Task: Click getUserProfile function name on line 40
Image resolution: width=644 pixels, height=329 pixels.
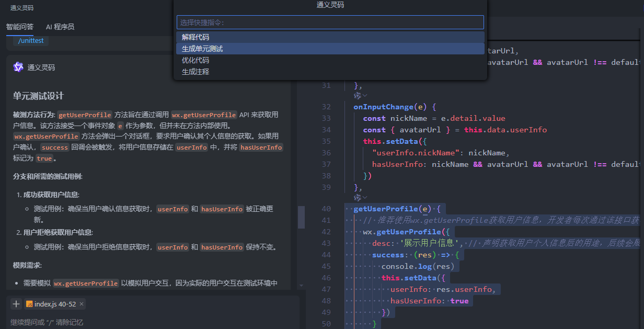Action: pyautogui.click(x=386, y=209)
